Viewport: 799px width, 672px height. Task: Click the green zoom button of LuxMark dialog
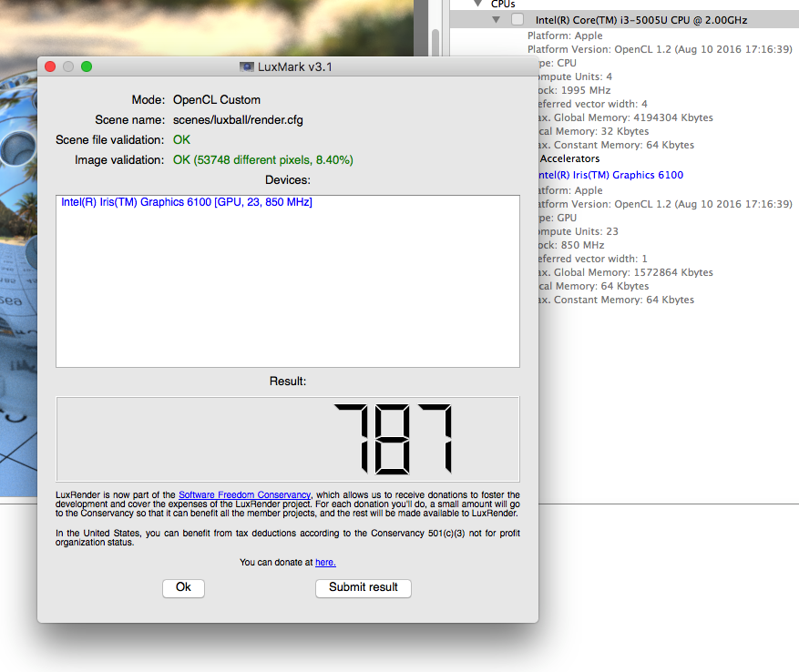87,66
